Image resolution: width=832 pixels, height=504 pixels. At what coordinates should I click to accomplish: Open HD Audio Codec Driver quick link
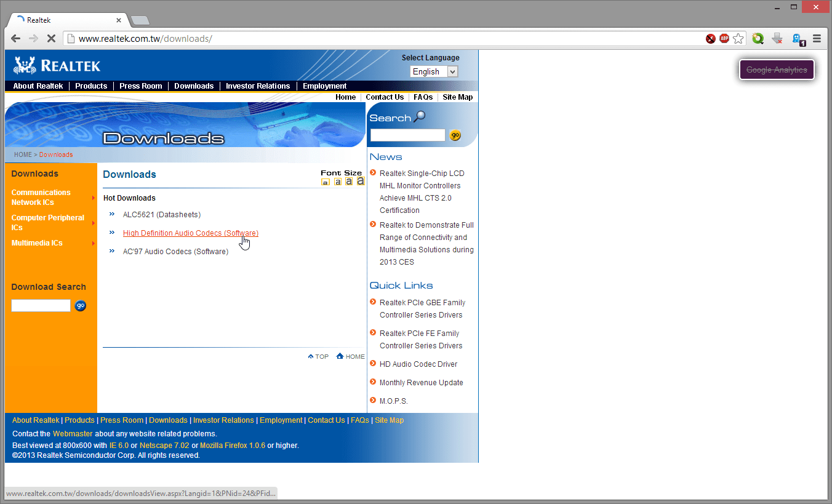(x=418, y=364)
